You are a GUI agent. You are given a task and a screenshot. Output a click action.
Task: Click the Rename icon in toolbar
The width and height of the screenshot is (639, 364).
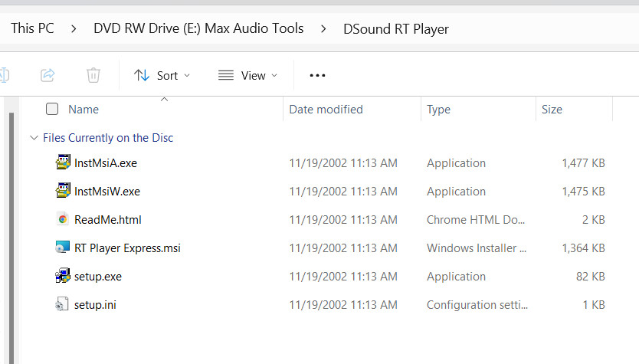(5, 75)
